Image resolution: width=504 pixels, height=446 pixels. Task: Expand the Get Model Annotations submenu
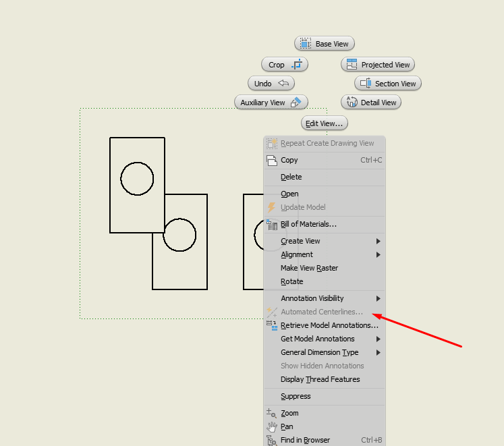point(325,339)
